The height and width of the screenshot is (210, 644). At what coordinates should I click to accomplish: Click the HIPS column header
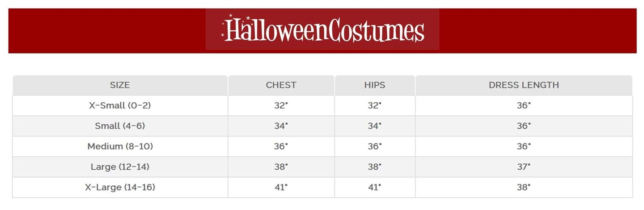coord(375,85)
